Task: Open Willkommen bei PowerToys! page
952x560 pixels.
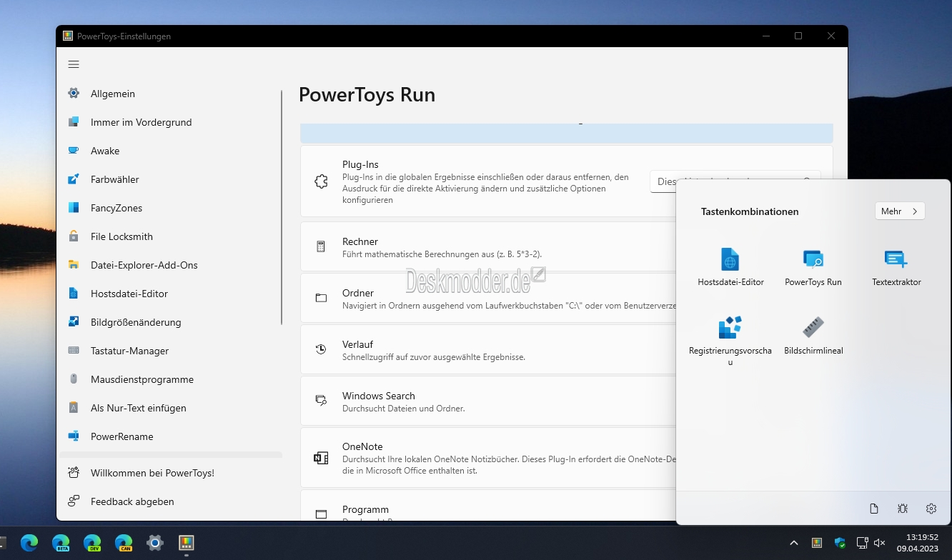Action: coord(171,473)
